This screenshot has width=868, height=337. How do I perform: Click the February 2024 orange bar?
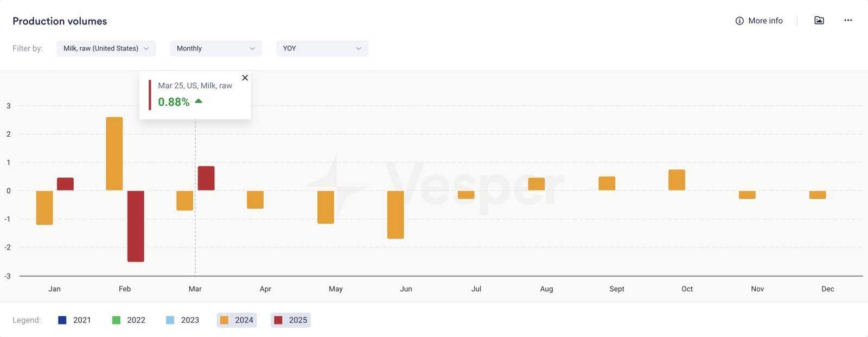click(114, 154)
